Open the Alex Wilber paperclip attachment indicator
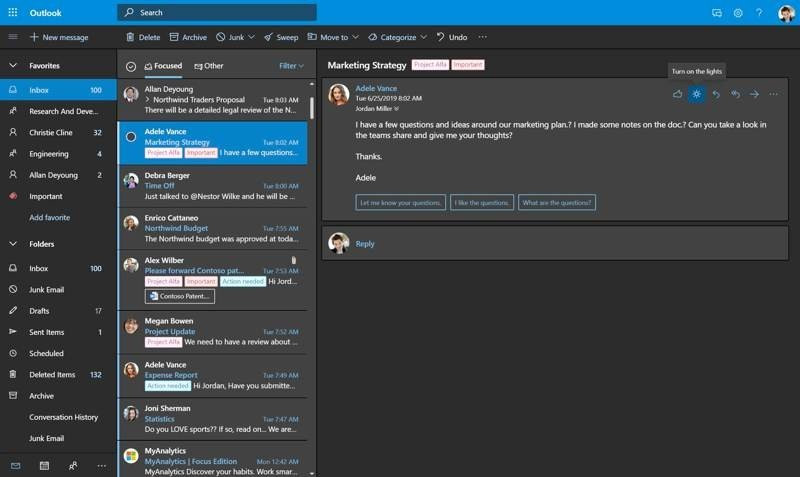This screenshot has height=477, width=800. (x=294, y=260)
